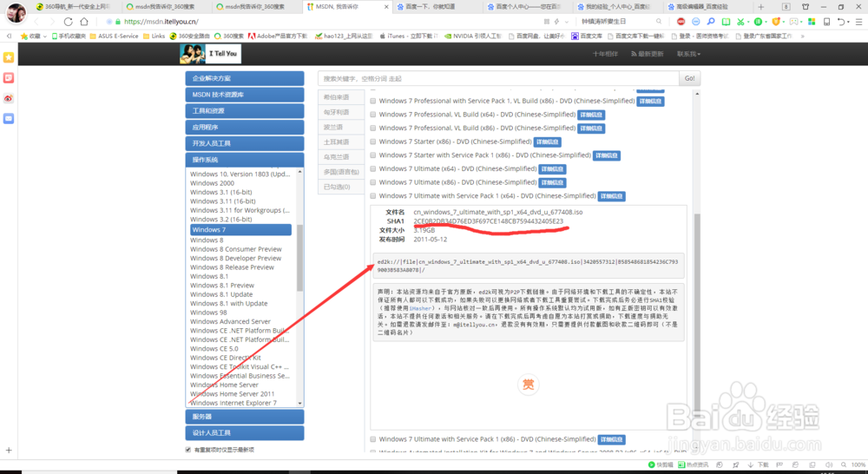This screenshot has width=868, height=474.
Task: Select Windows 98 in OS list
Action: 208,313
